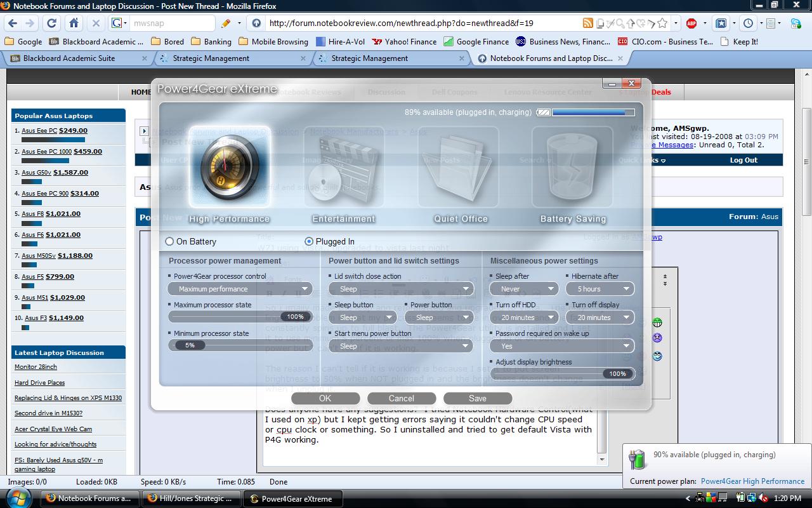
Task: Click OK in Power4Gear eXtreme
Action: 325,398
